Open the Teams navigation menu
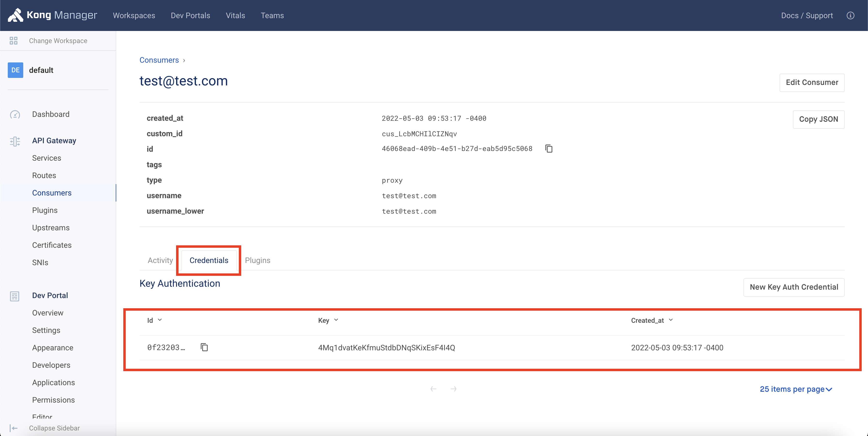This screenshot has height=436, width=868. [x=272, y=15]
